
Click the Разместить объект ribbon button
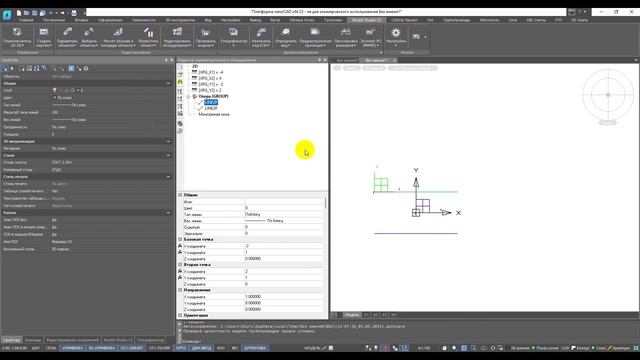148,37
